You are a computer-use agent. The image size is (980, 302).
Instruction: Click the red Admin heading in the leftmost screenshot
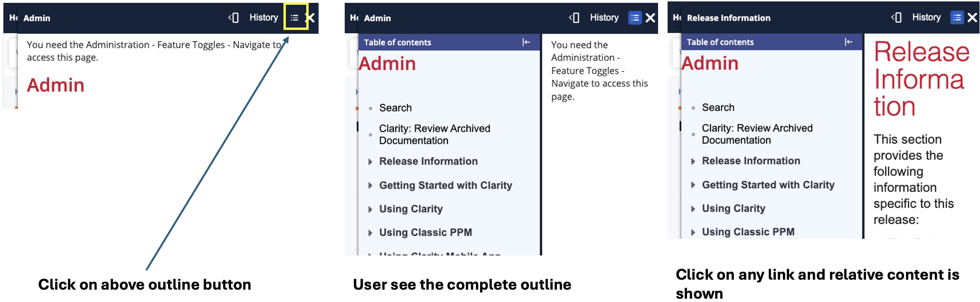[x=56, y=85]
